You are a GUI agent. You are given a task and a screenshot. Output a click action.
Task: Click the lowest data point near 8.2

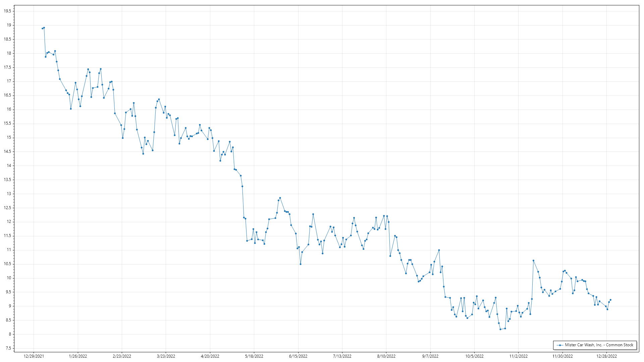point(500,329)
